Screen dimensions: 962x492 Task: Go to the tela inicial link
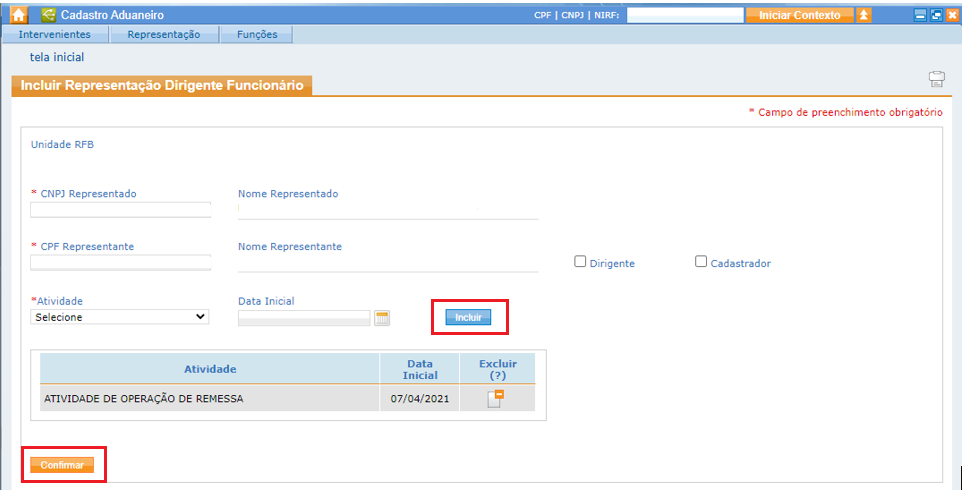pos(57,57)
